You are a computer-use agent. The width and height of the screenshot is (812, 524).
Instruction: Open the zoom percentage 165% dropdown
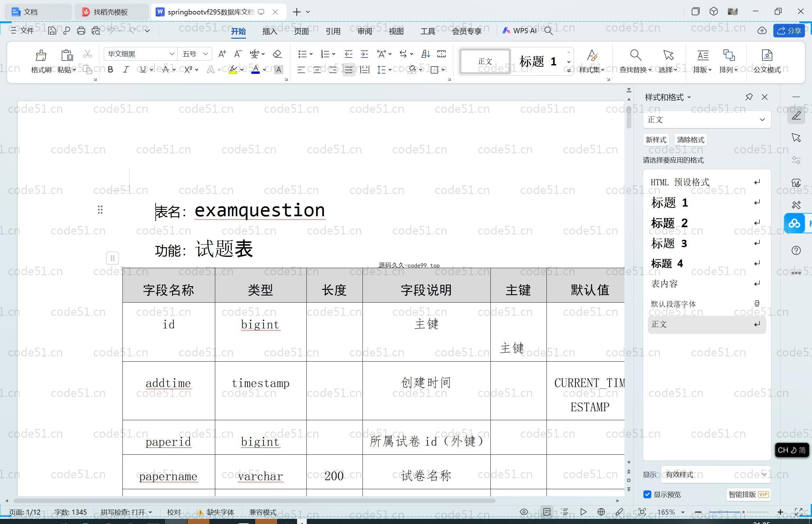click(671, 512)
